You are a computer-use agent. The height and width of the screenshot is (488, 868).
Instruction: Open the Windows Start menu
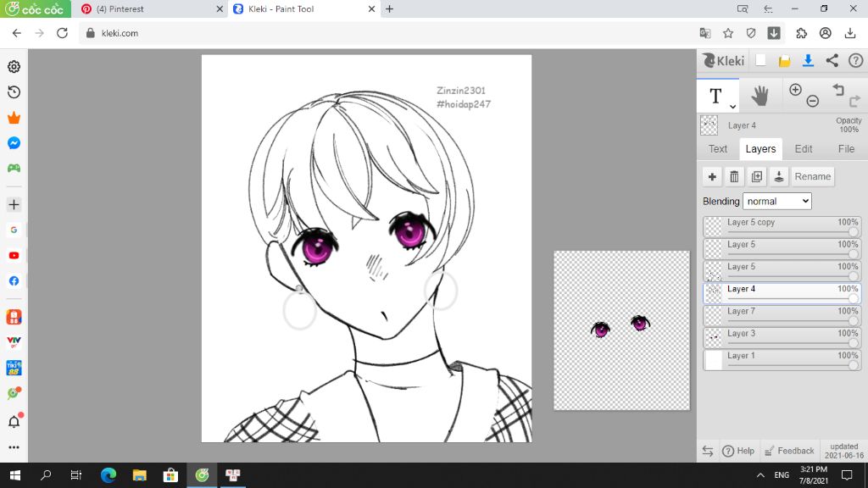[15, 474]
